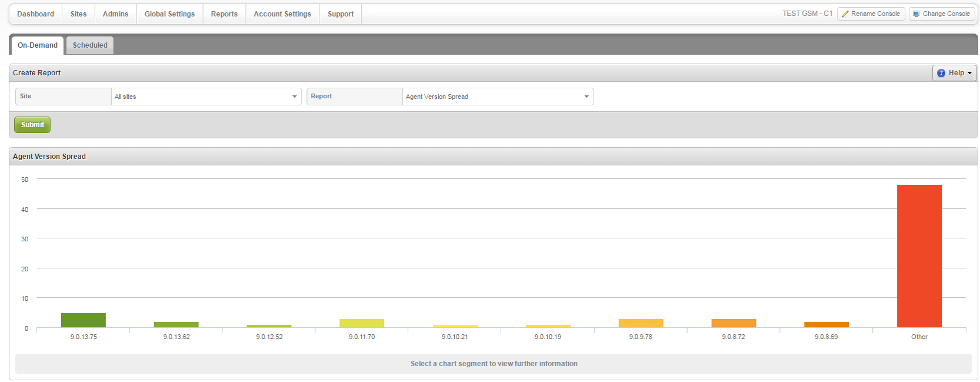
Task: Select the 9.0.13.62 chart bar
Action: 176,324
